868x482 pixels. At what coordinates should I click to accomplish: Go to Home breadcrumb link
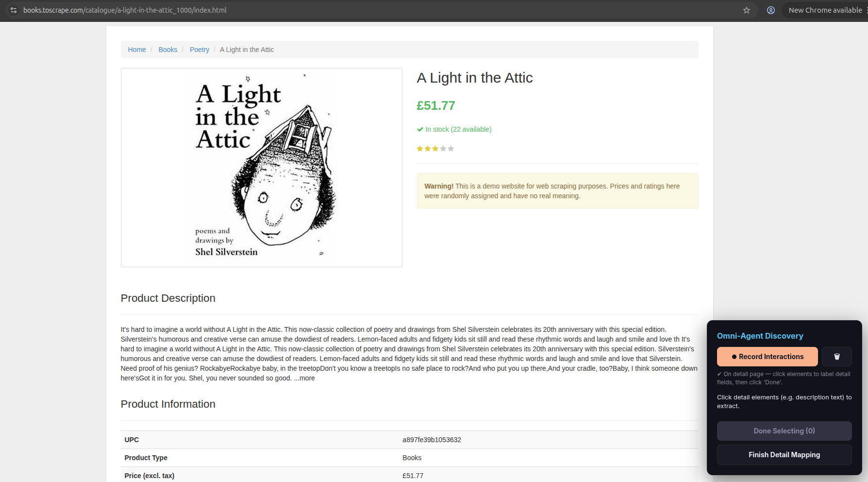137,50
